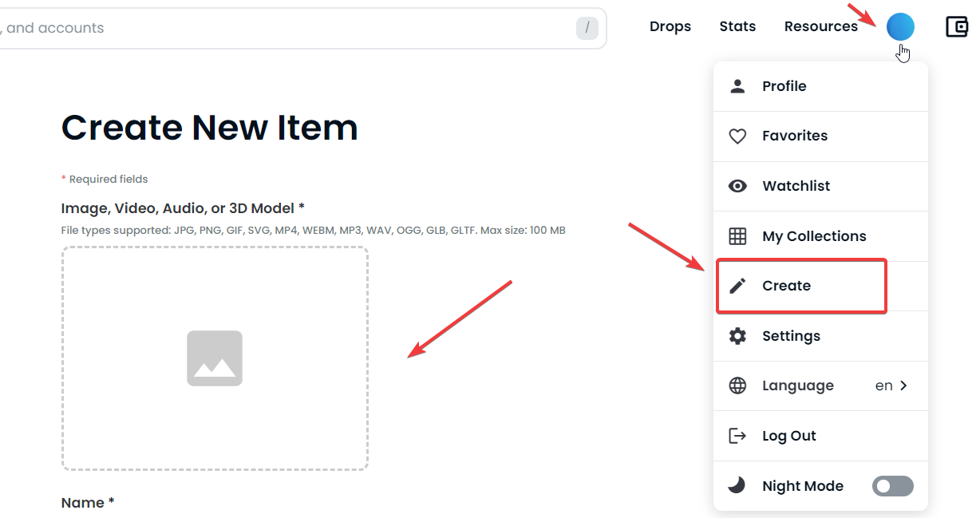
Task: Select the Favorites heart icon
Action: 738,136
